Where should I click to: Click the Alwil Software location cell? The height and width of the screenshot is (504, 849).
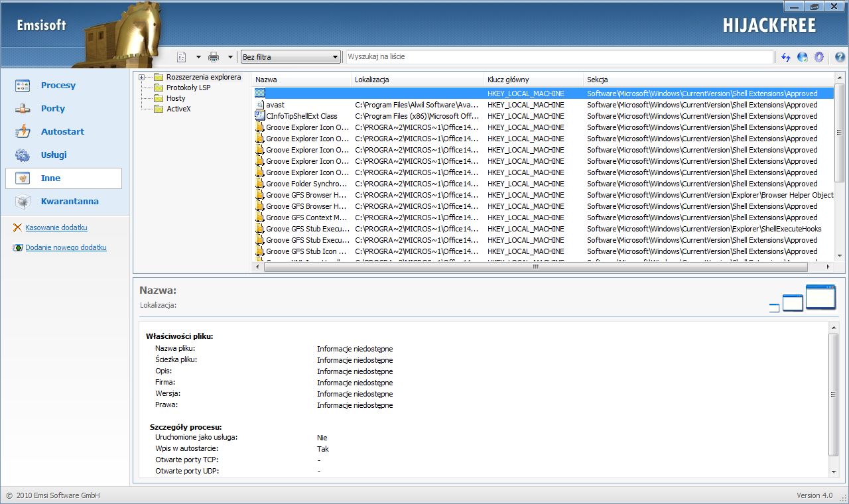[417, 105]
